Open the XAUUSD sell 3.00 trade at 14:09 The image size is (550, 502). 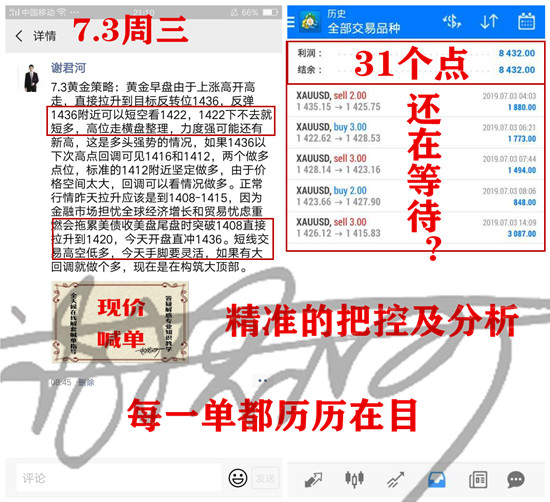(x=416, y=228)
